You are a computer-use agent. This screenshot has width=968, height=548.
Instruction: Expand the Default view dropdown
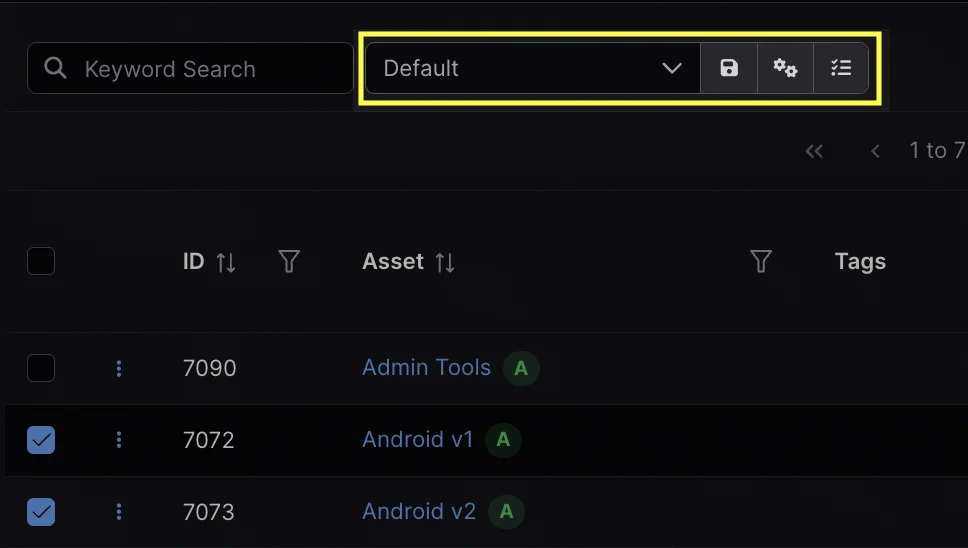(531, 68)
